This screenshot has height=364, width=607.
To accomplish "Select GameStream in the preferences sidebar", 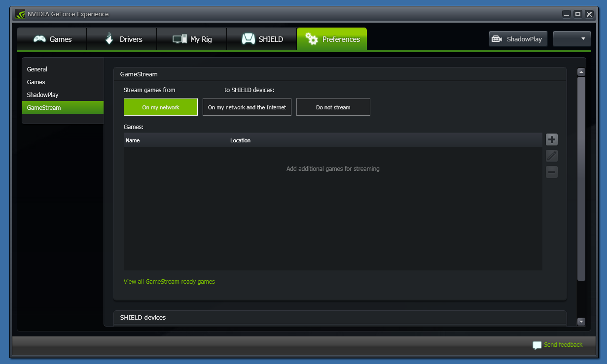I will coord(63,107).
